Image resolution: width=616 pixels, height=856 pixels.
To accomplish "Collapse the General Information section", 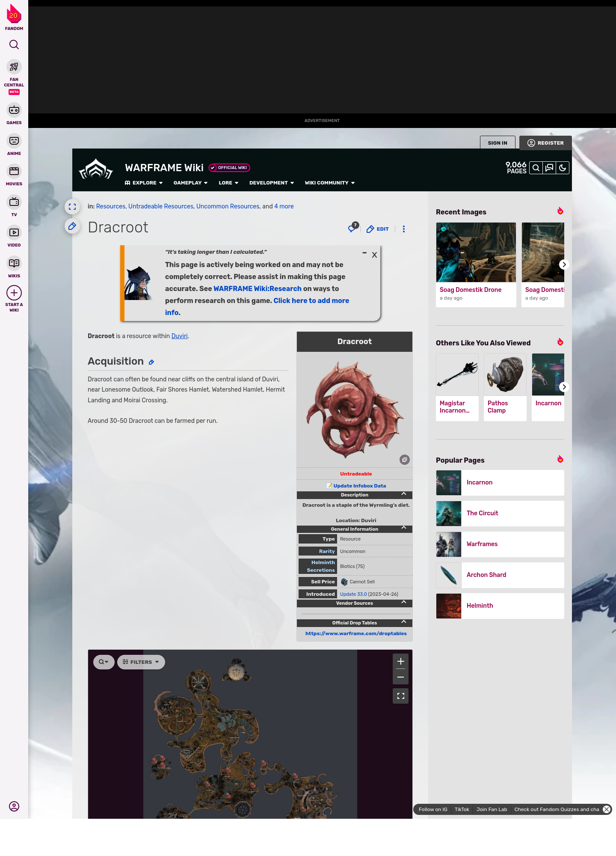I will click(404, 528).
